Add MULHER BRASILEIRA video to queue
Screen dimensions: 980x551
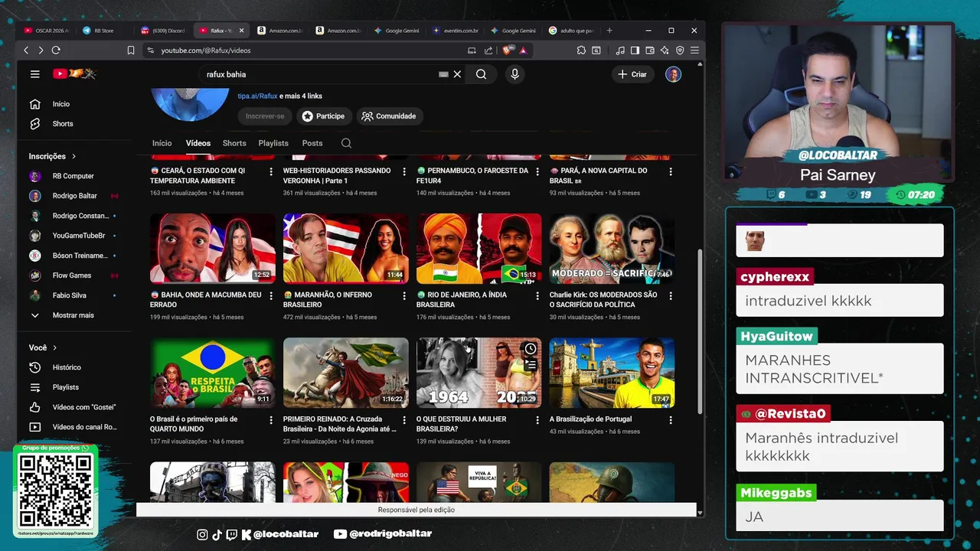[531, 365]
